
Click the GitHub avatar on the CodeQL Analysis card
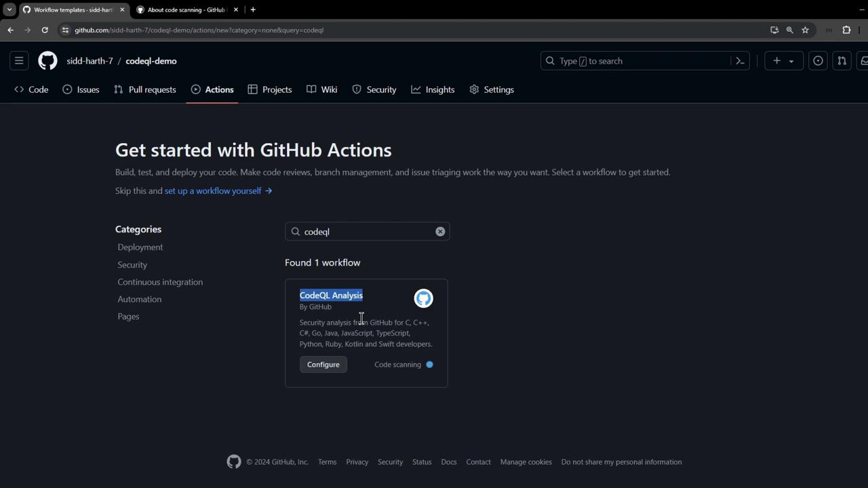[424, 298]
